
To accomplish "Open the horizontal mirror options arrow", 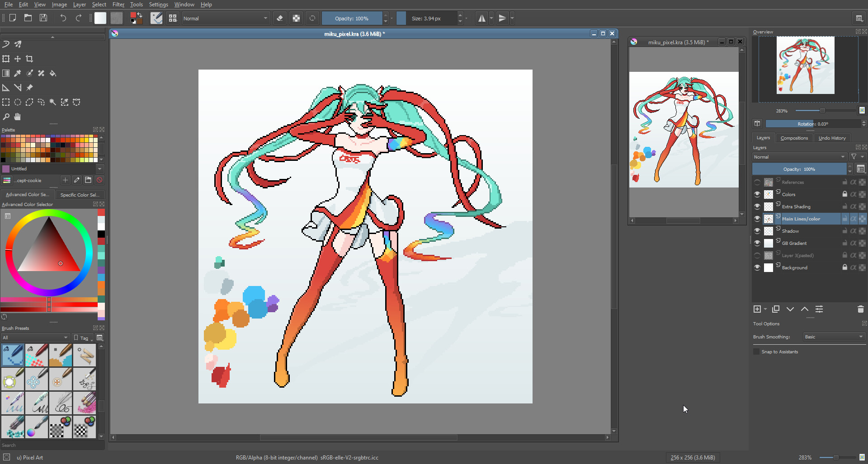I will [x=491, y=19].
